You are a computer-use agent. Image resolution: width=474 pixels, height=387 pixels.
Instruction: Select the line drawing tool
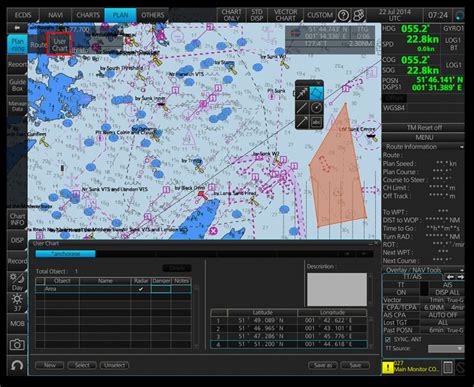(x=302, y=108)
